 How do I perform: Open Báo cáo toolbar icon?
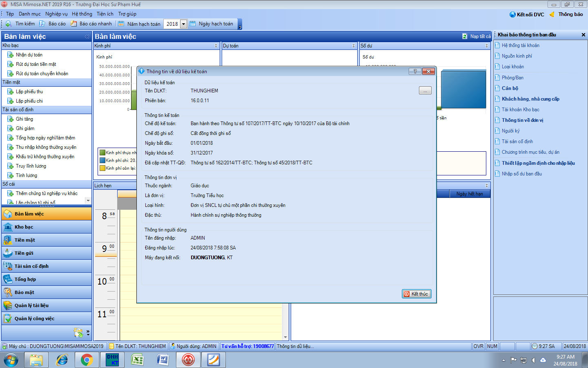coord(42,24)
